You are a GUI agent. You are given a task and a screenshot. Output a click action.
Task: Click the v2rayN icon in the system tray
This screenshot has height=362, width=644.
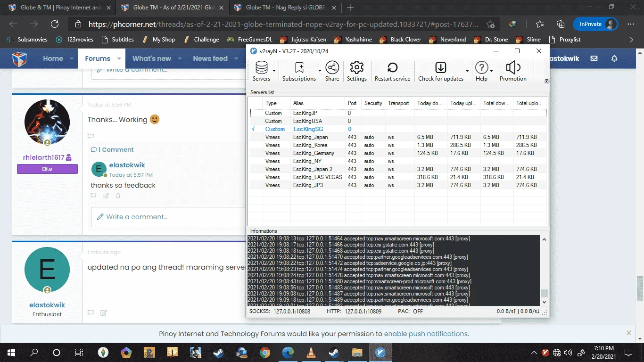click(545, 352)
